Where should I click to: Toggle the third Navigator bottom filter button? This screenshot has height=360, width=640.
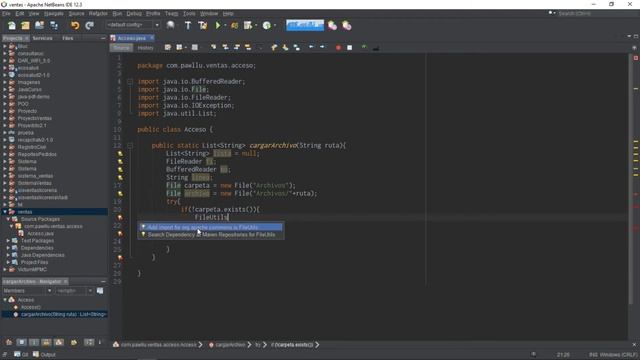(34, 342)
